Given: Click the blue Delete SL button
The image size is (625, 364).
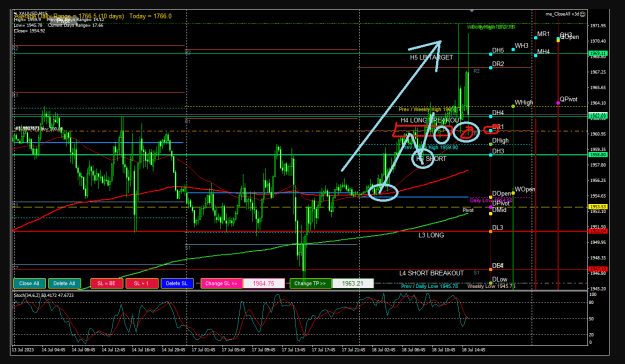Looking at the screenshot, I should 177,283.
